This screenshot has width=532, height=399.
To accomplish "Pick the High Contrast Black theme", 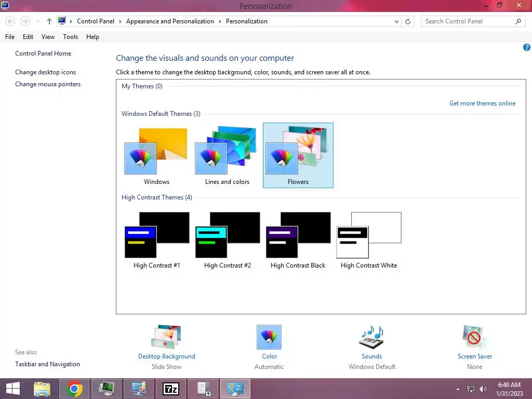I will pyautogui.click(x=298, y=240).
